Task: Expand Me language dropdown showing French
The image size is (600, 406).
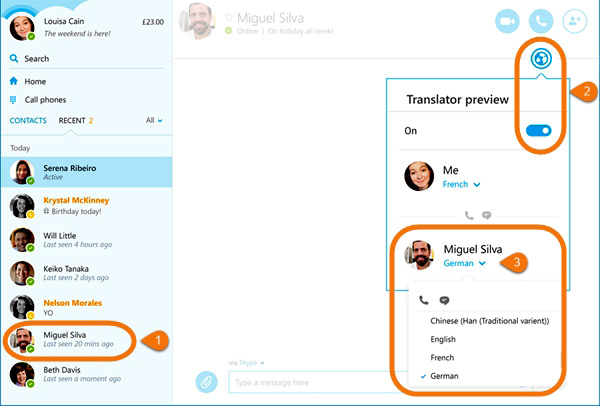Action: pyautogui.click(x=461, y=184)
